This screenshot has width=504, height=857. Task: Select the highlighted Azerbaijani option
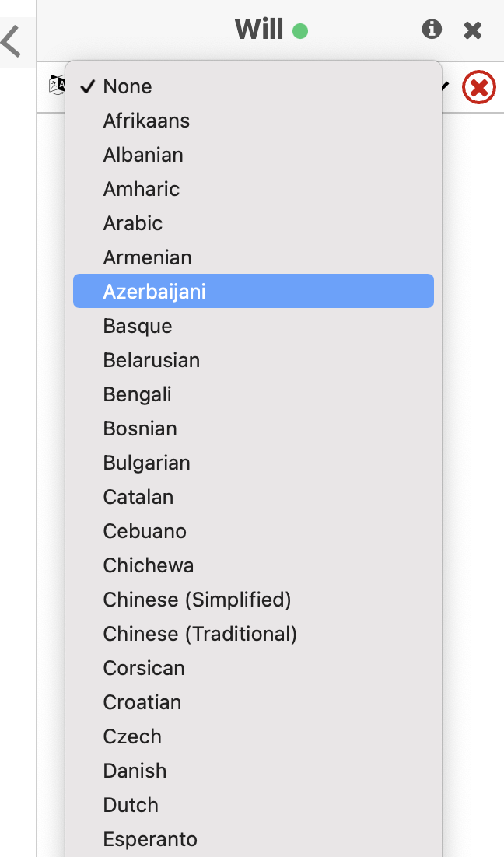coord(254,292)
